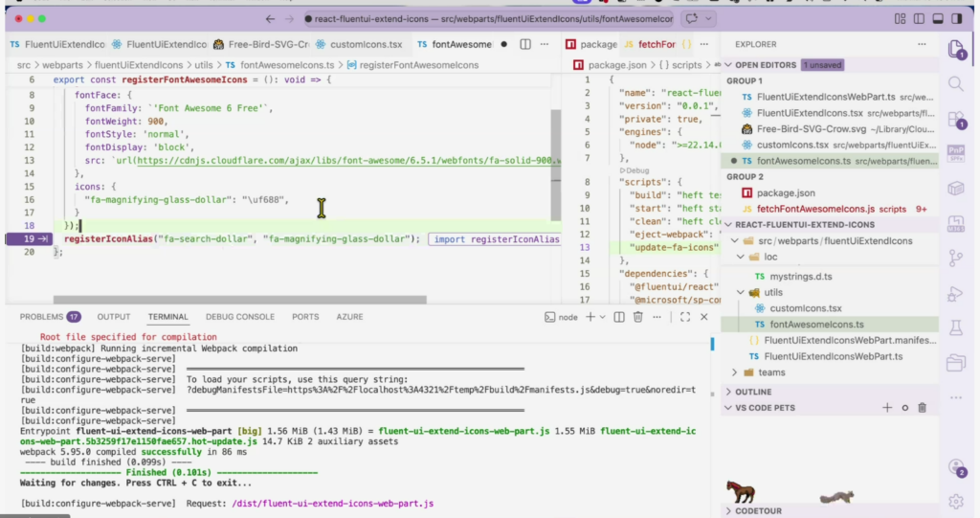Add a new pet with plus button
The width and height of the screenshot is (980, 518).
pos(886,408)
